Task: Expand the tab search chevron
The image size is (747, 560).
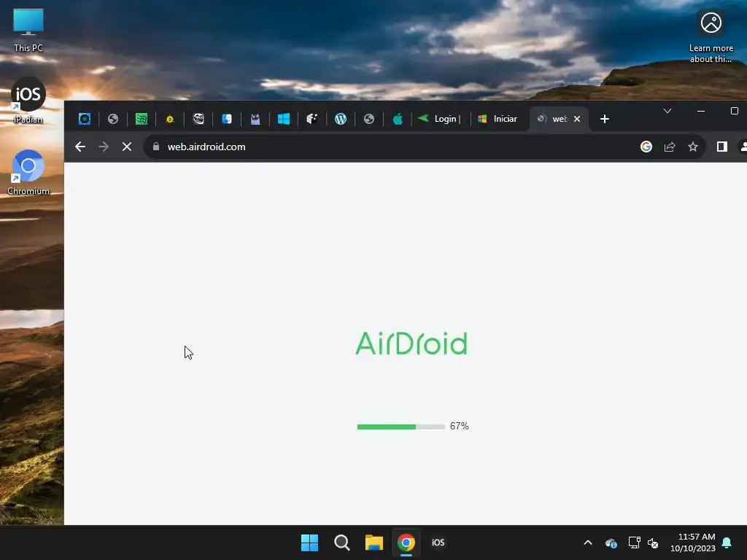Action: tap(667, 111)
